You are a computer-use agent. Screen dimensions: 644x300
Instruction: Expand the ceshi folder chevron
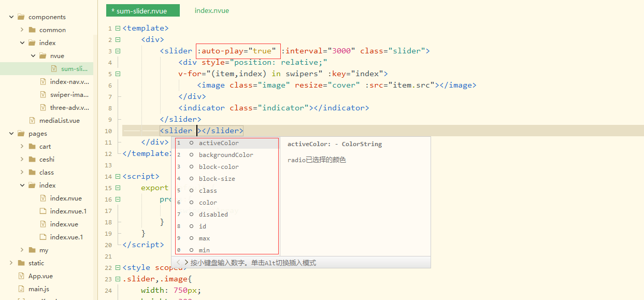point(22,160)
